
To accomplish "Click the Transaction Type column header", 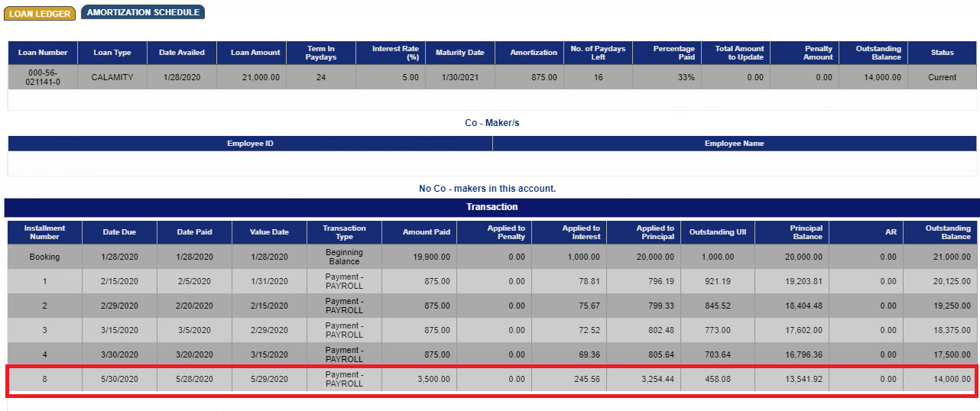I will pyautogui.click(x=344, y=232).
